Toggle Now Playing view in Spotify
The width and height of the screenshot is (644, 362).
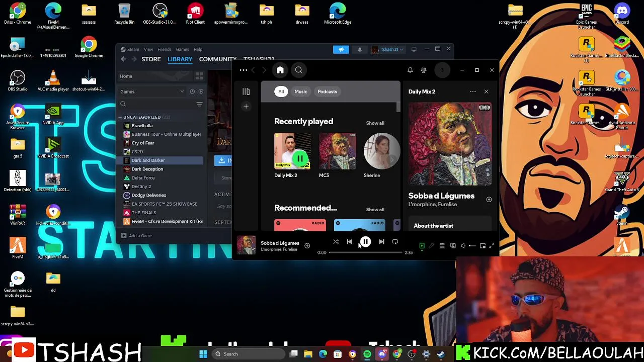(422, 246)
